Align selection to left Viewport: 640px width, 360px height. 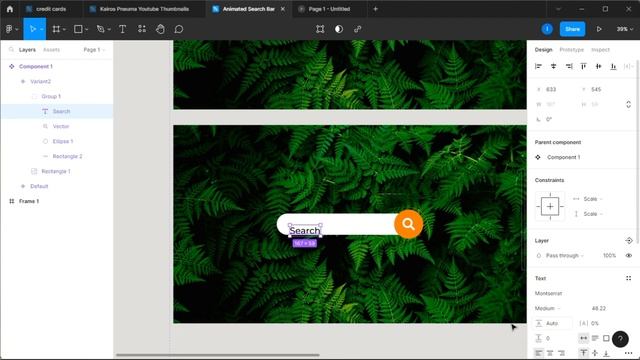[x=538, y=66]
